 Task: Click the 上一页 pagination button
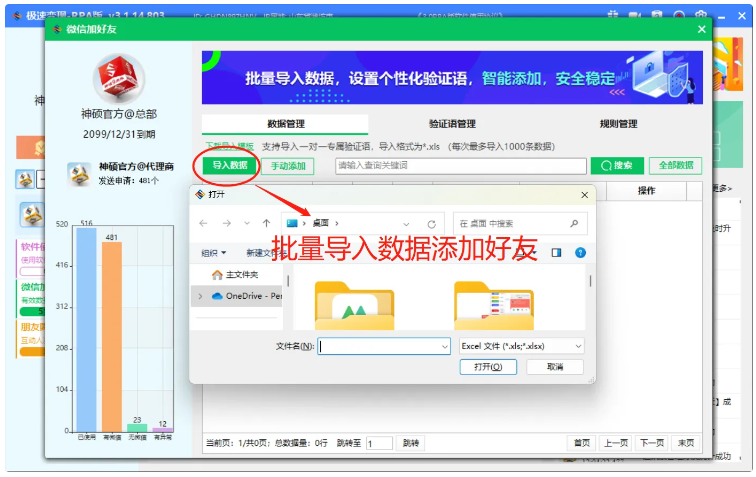coord(616,443)
